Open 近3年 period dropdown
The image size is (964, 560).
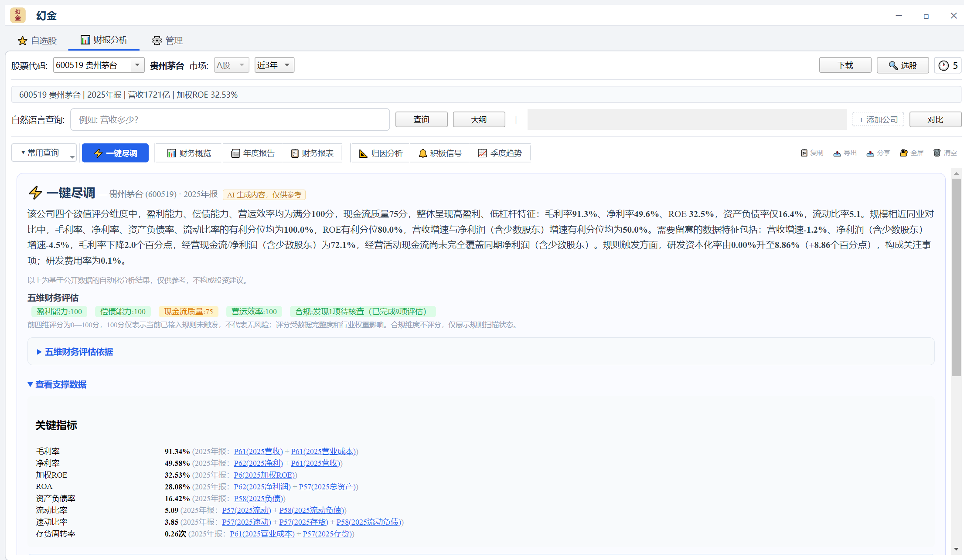(x=274, y=65)
